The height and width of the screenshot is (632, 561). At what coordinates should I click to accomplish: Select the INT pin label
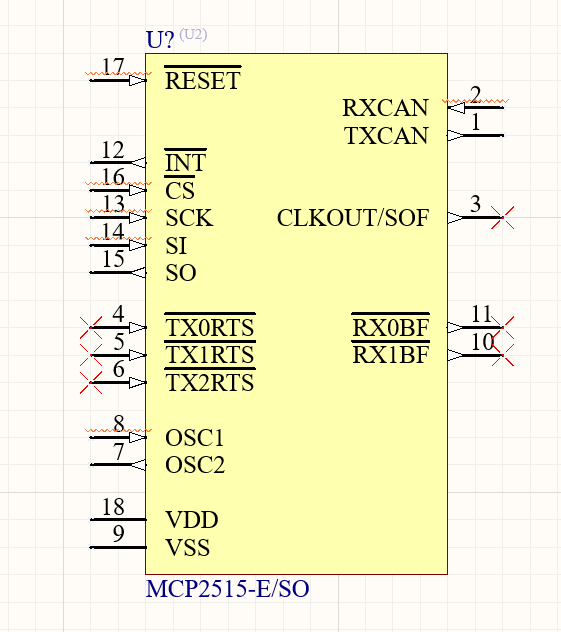coord(185,162)
